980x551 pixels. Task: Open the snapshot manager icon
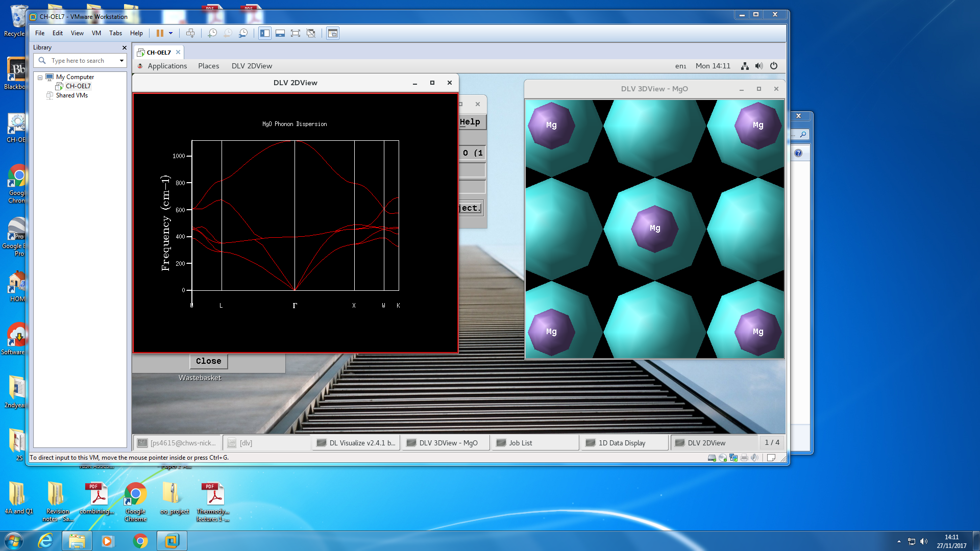pyautogui.click(x=243, y=33)
